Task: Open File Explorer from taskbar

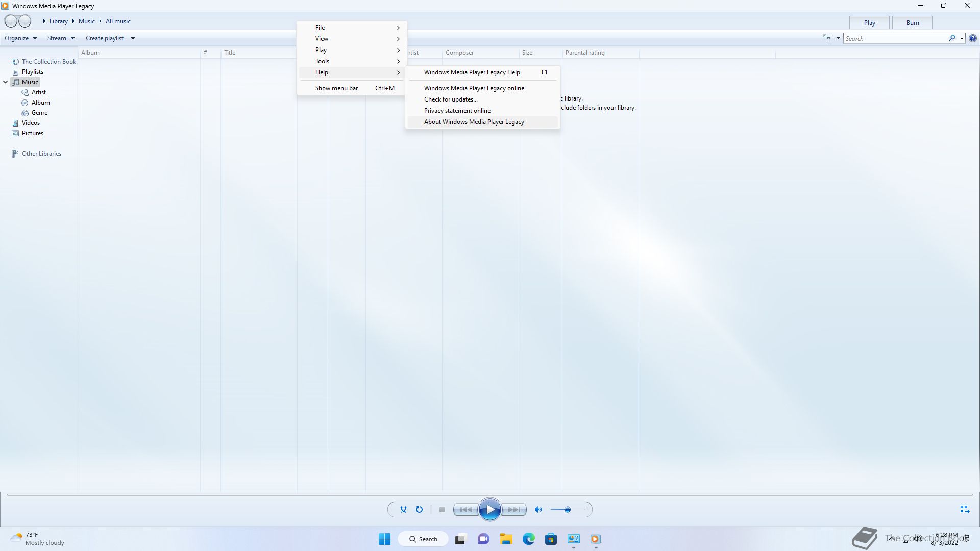Action: (506, 539)
